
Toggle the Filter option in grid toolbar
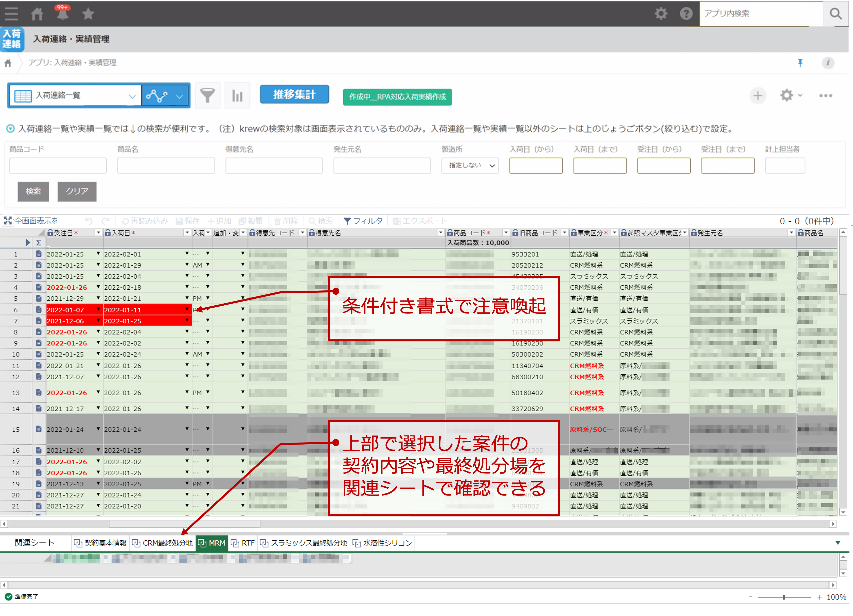coord(363,221)
